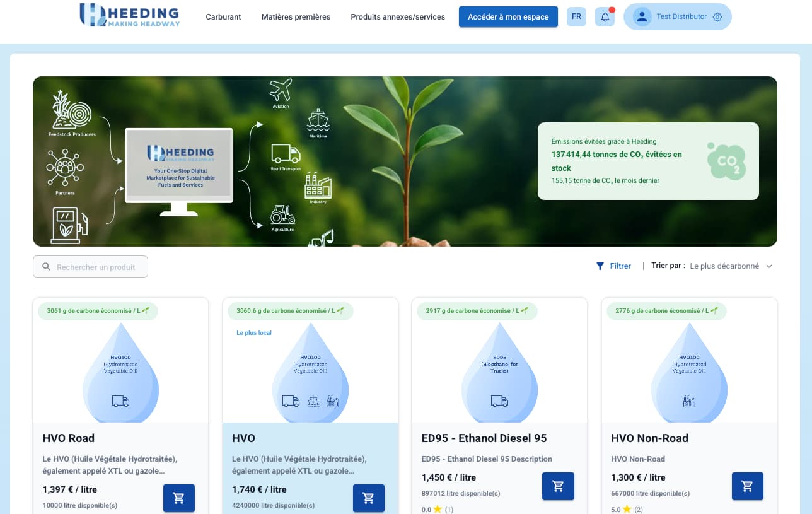Click the Filtrer button

(613, 266)
